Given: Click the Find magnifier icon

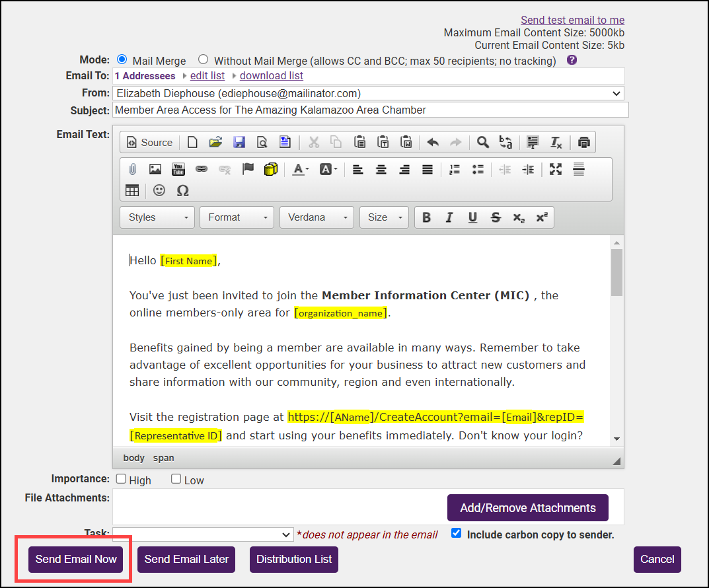Looking at the screenshot, I should (x=483, y=142).
